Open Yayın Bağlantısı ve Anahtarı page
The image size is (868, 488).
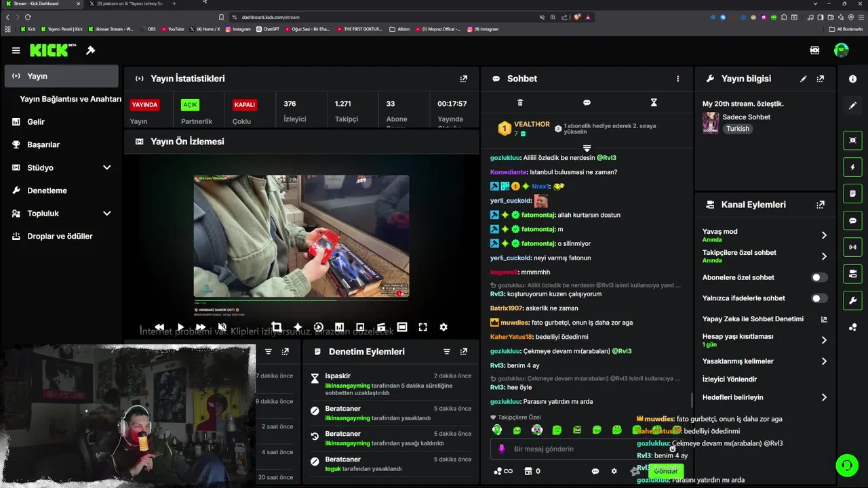click(x=71, y=99)
